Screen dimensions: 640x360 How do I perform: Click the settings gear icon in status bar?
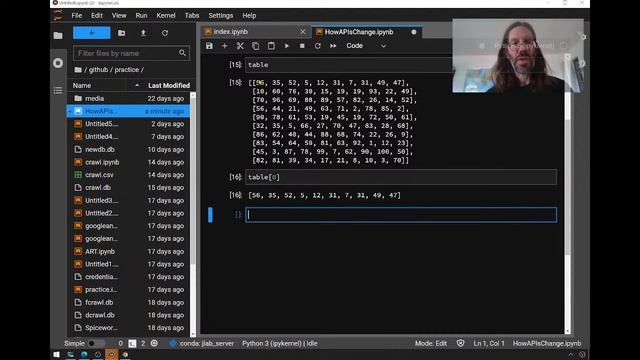pyautogui.click(x=154, y=344)
